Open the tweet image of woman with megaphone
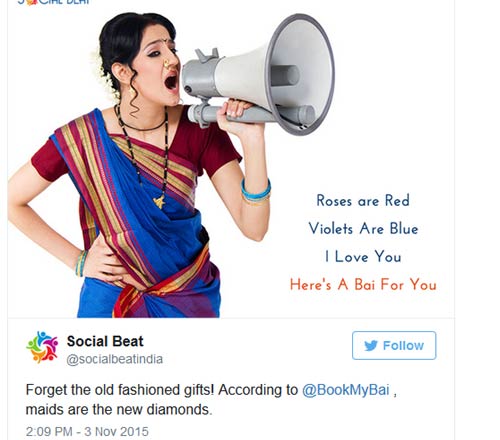The width and height of the screenshot is (500, 440). (231, 160)
